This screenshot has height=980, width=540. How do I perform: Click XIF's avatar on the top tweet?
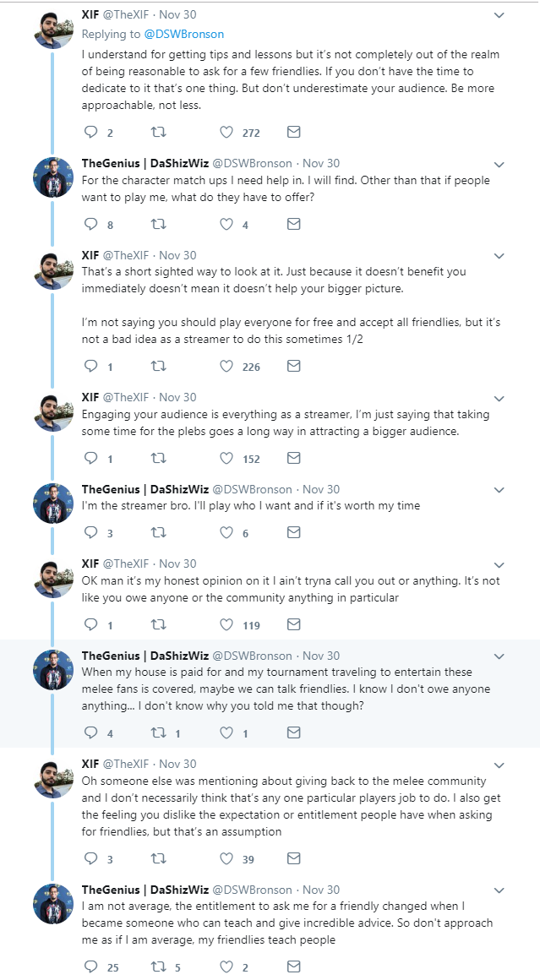click(x=53, y=29)
